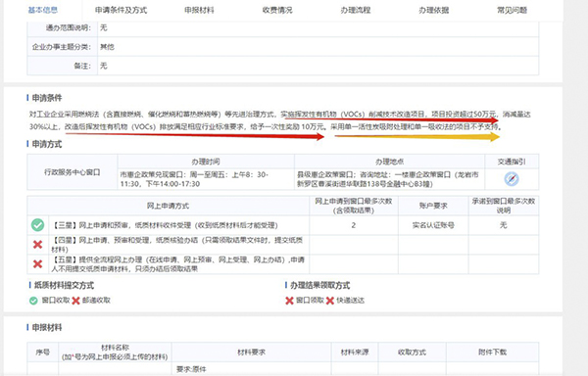This screenshot has height=376, width=588.
Task: Click the 行政服务中心窗口 cell
Action: (73, 172)
